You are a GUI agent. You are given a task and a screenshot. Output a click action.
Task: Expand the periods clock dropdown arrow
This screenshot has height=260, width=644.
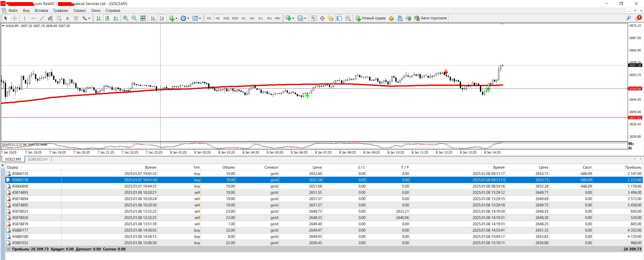point(188,18)
